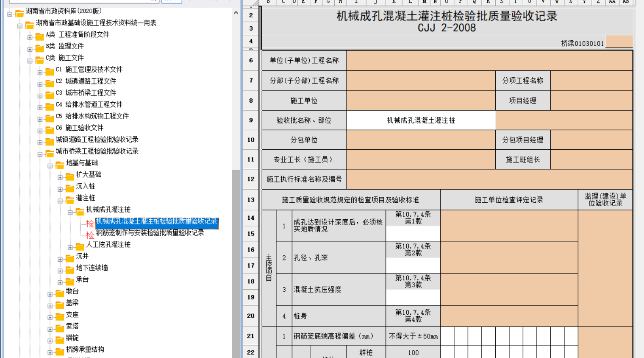Click the 机械成孔灌注桩 folder icon

pyautogui.click(x=80, y=211)
